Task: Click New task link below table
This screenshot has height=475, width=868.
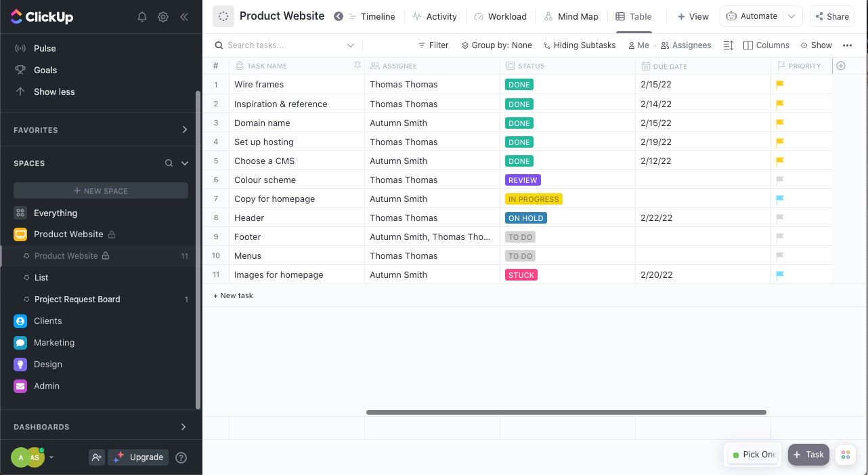Action: point(233,295)
